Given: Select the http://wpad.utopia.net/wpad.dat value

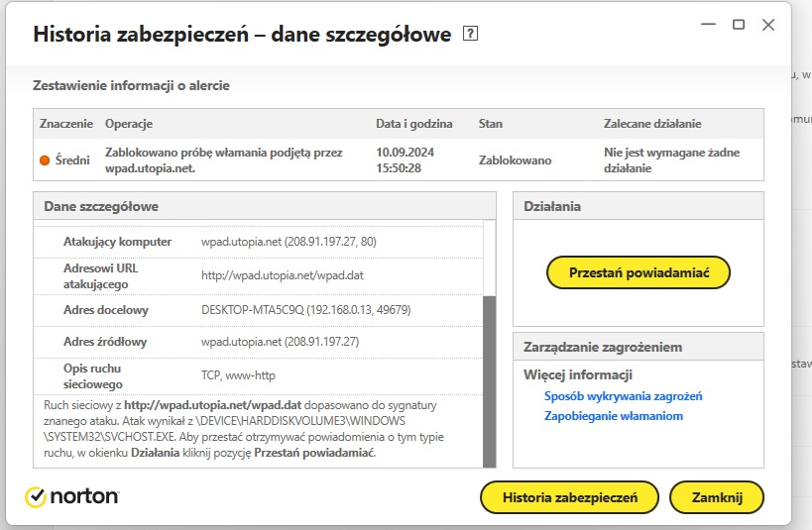Looking at the screenshot, I should point(283,275).
